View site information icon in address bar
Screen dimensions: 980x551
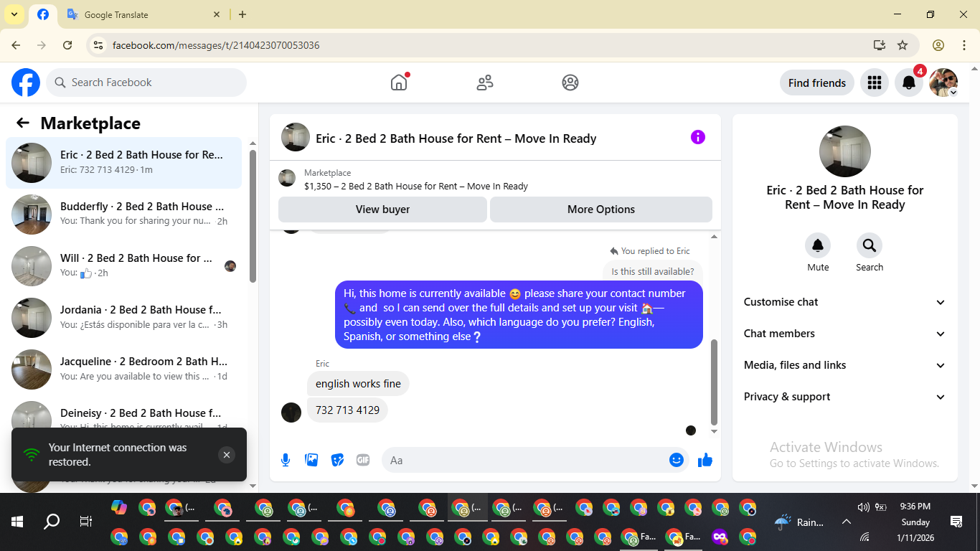pos(99,45)
